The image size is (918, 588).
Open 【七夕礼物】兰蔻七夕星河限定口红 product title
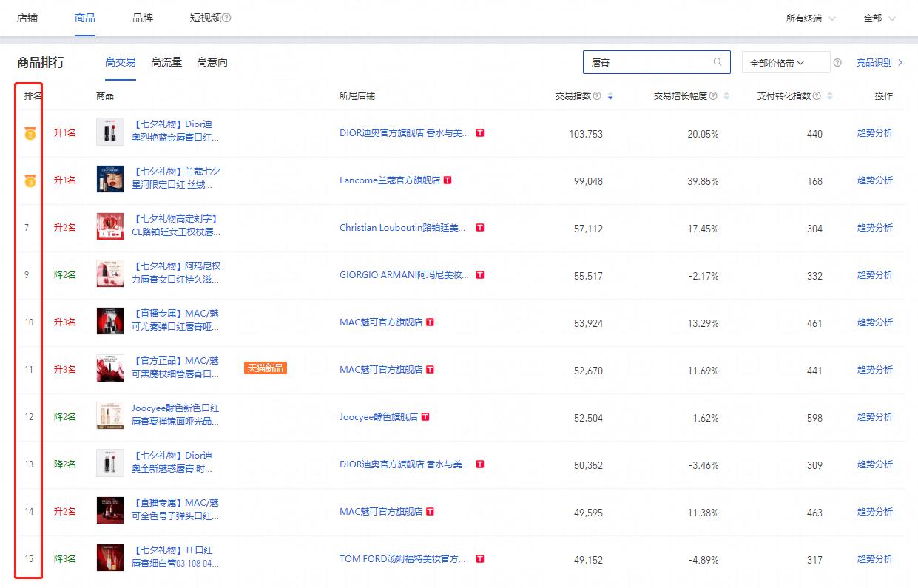(176, 178)
